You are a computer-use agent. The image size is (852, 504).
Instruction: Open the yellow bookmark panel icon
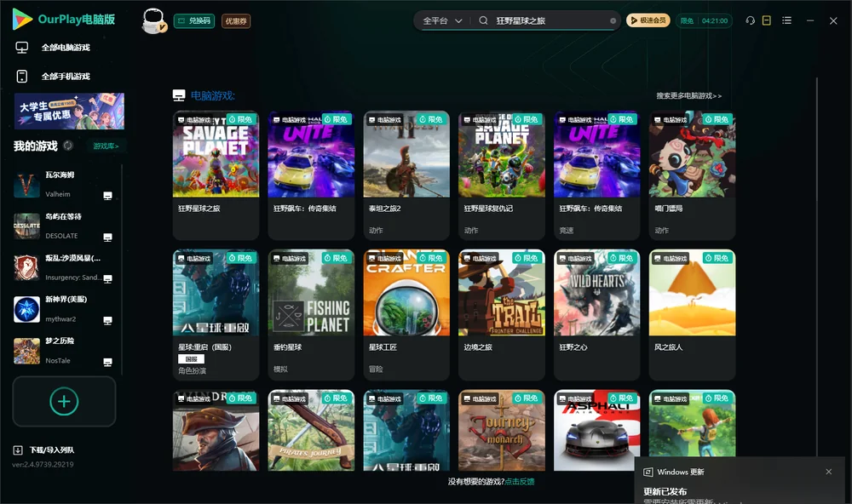[x=767, y=20]
